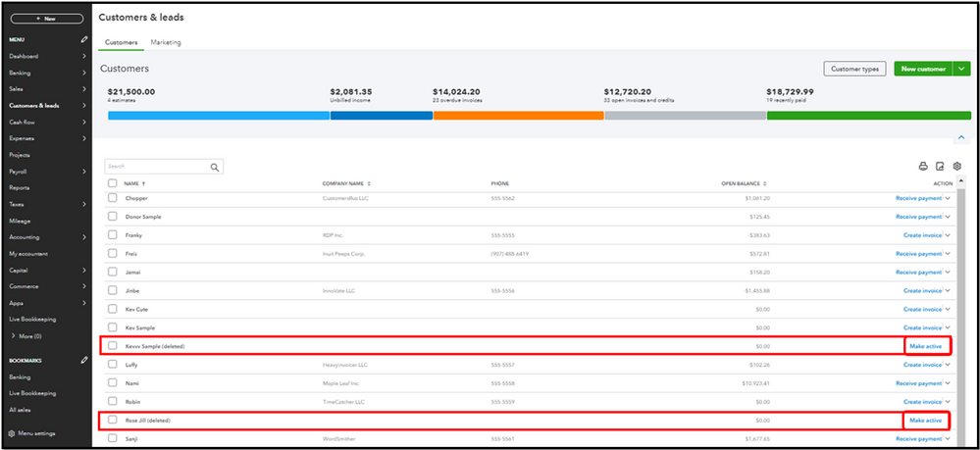Collapse the money bar summary panel
This screenshot has height=450, width=980.
point(961,137)
